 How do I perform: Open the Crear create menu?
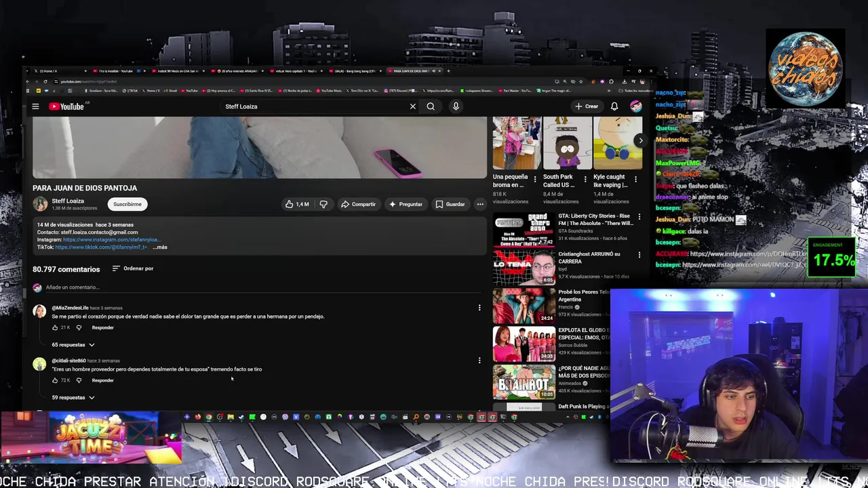587,106
